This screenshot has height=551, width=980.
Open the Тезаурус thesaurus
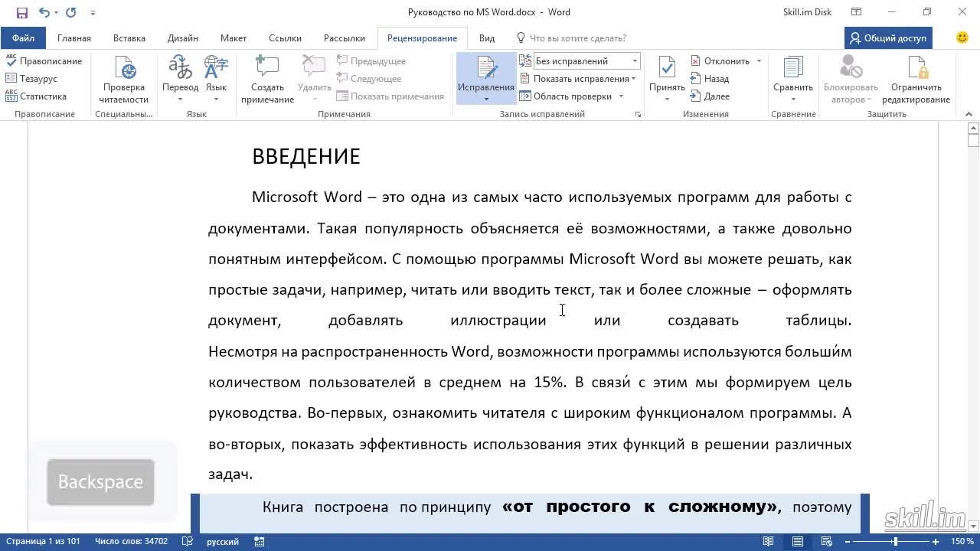[x=31, y=79]
